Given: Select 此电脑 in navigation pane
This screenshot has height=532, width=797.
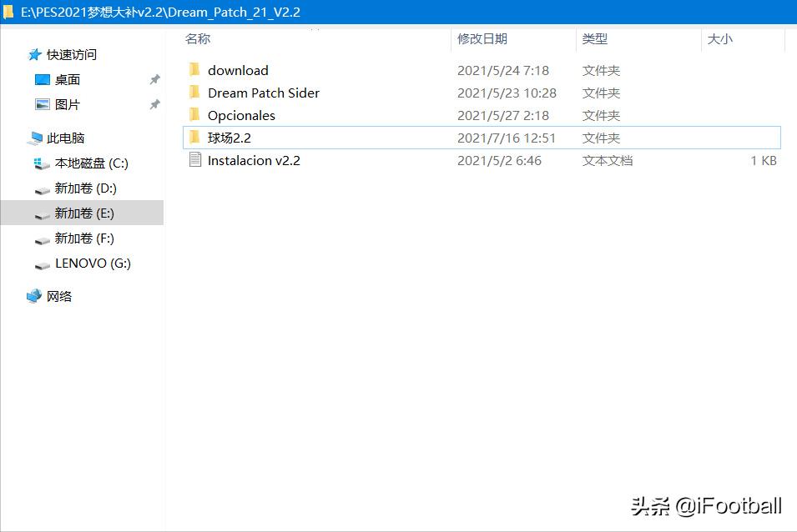Looking at the screenshot, I should tap(66, 138).
